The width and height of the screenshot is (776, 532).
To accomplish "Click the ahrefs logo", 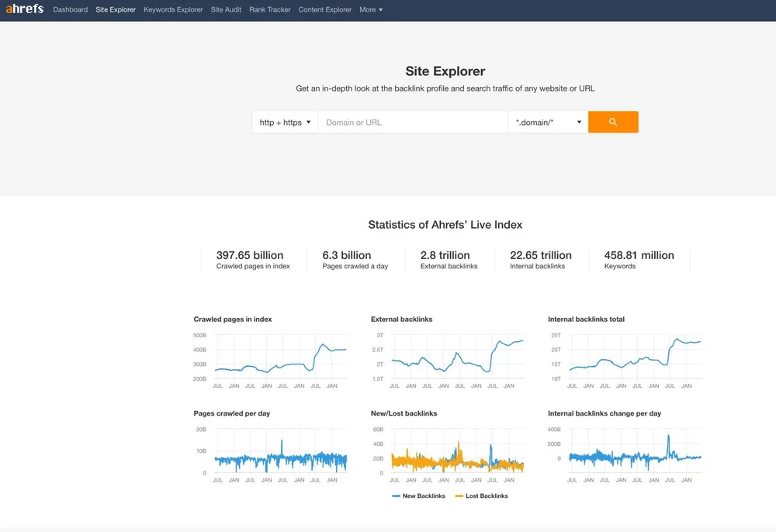I will point(25,9).
